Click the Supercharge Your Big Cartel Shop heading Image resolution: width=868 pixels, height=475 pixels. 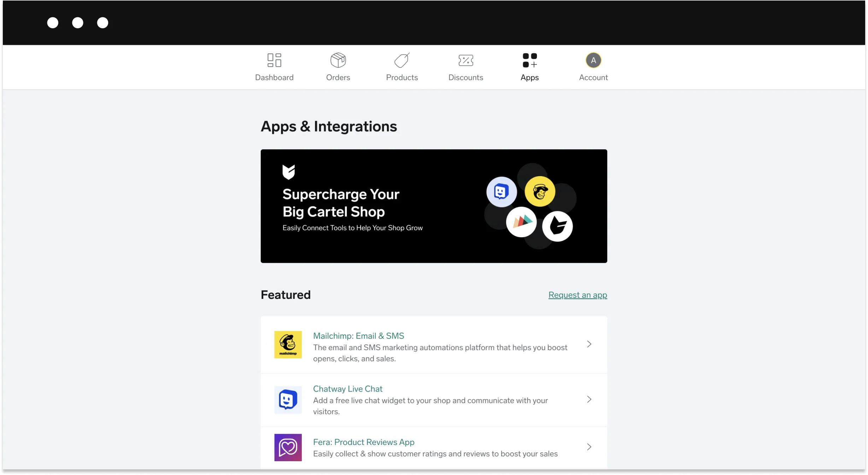pos(341,203)
